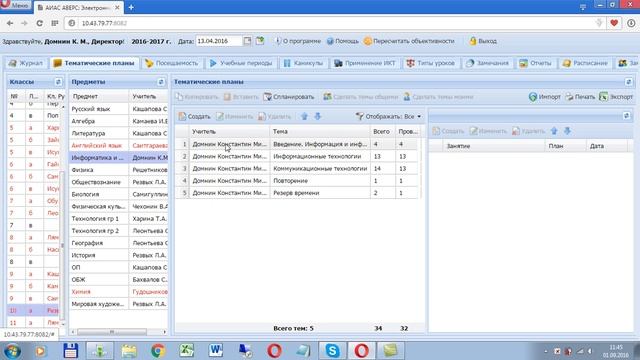Switch to Применение ИКТ tab
The height and width of the screenshot is (360, 640).
(365, 63)
